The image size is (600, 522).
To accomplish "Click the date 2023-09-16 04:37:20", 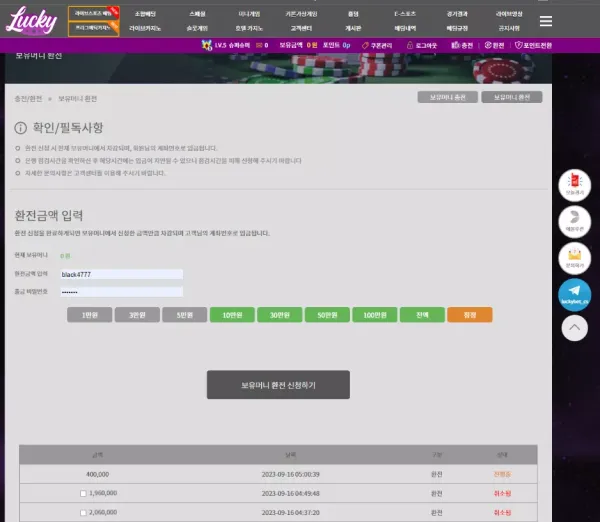I will [x=290, y=512].
